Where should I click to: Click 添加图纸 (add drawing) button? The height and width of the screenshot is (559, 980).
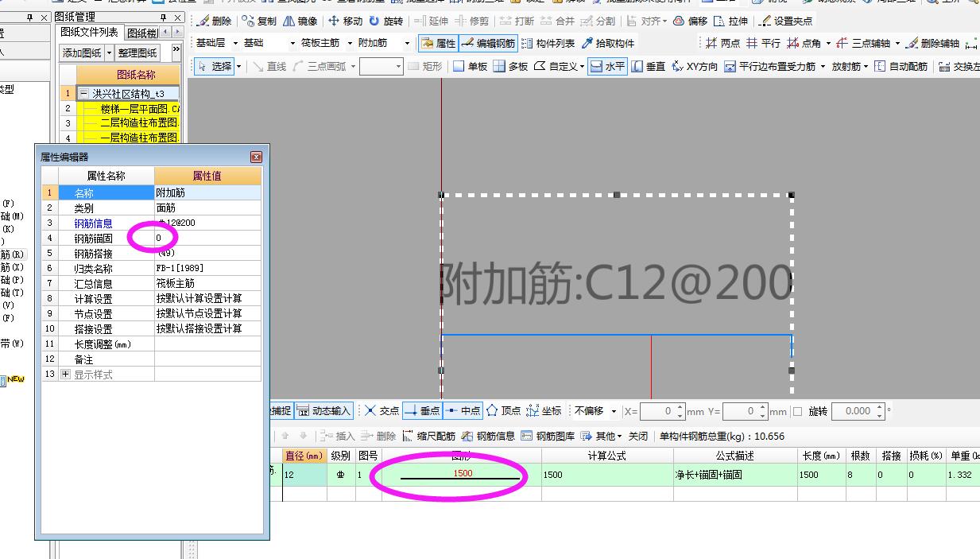point(82,53)
